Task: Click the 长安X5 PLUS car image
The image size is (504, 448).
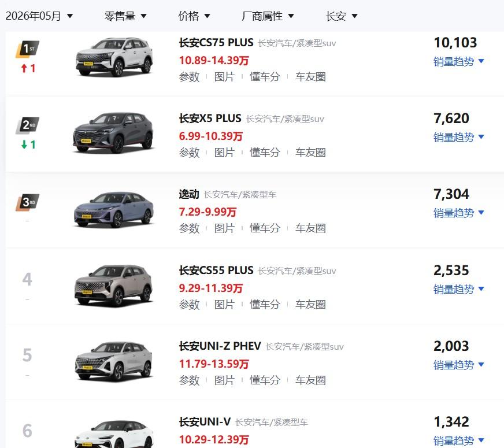Action: pyautogui.click(x=113, y=133)
